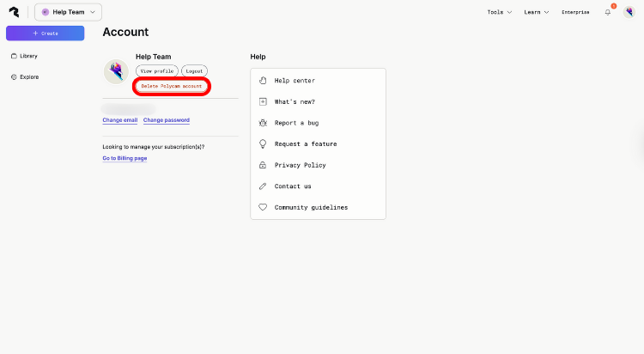Click the Help center hand icon

(x=264, y=81)
